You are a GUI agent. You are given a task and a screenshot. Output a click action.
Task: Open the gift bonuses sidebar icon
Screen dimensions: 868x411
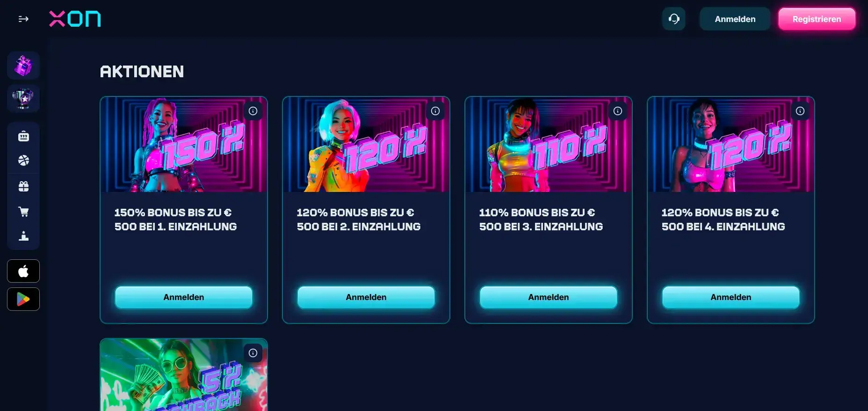pyautogui.click(x=23, y=186)
